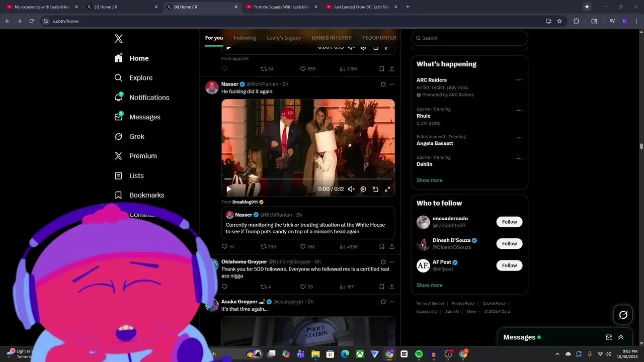The width and height of the screenshot is (644, 362).
Task: Open Grok from sidebar
Action: pos(130,137)
